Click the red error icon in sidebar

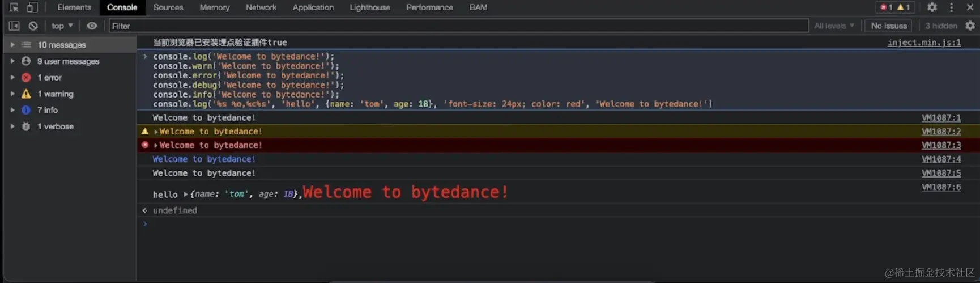[26, 77]
